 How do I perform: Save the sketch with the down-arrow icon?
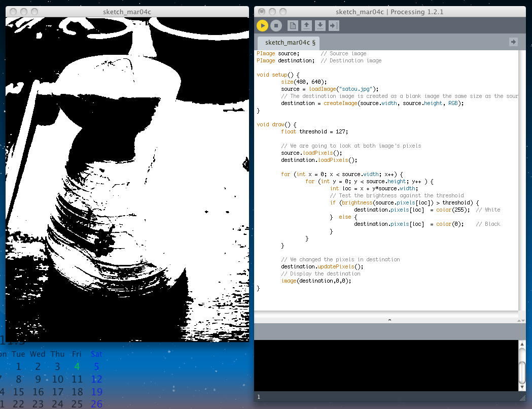pyautogui.click(x=320, y=25)
